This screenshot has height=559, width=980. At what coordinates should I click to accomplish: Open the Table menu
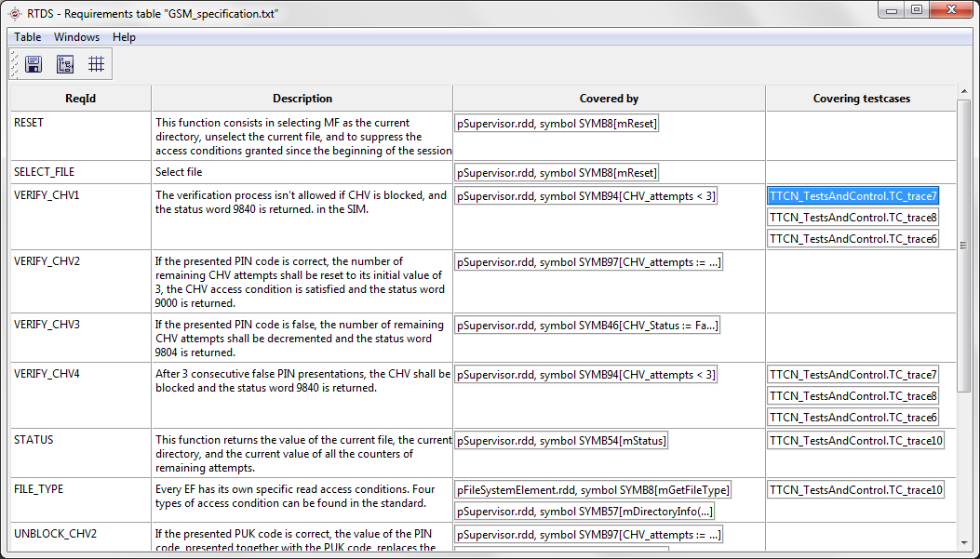click(27, 37)
